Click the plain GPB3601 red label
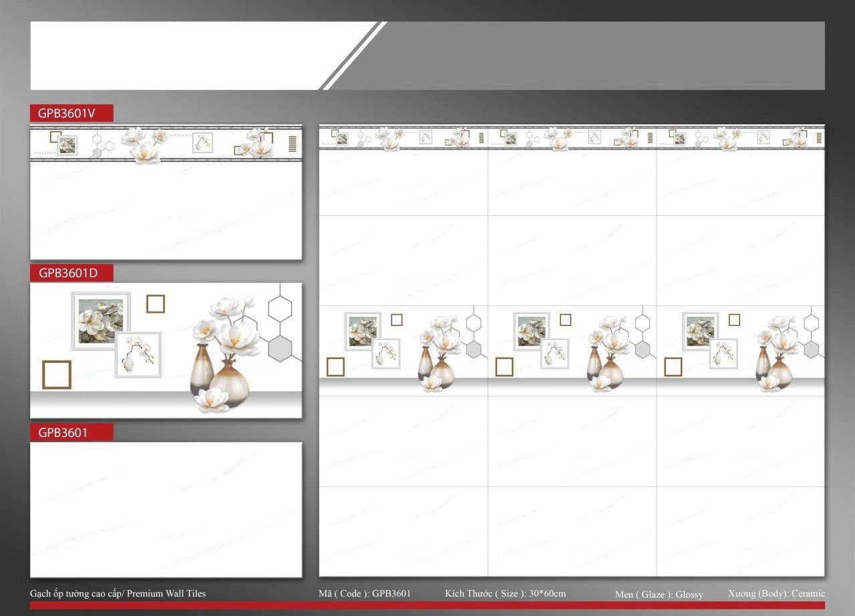 coord(71,432)
